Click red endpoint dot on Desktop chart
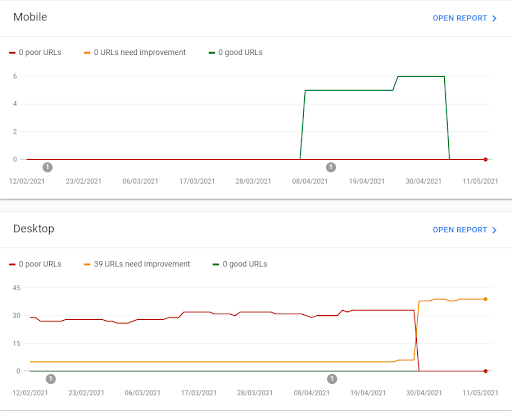The width and height of the screenshot is (512, 411). pyautogui.click(x=486, y=371)
